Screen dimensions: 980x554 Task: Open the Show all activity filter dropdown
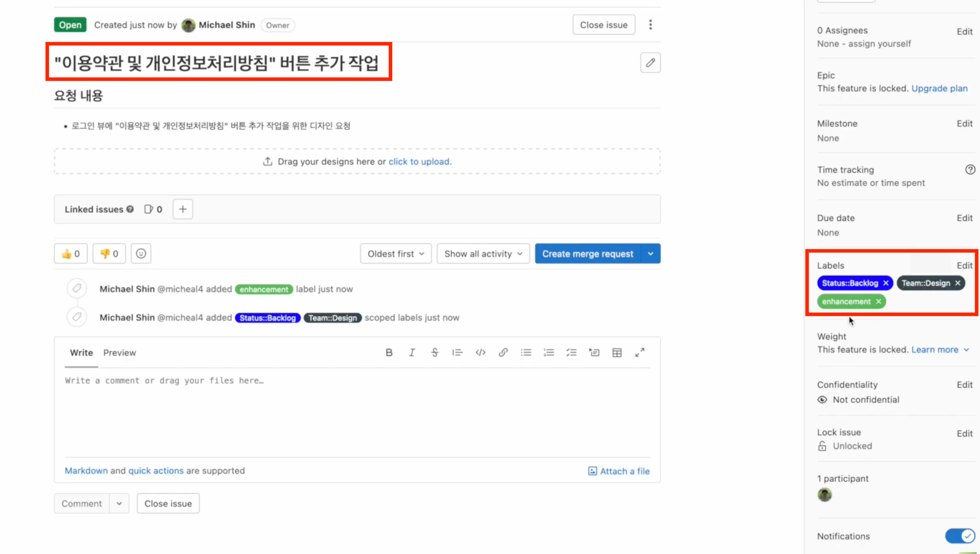(483, 253)
